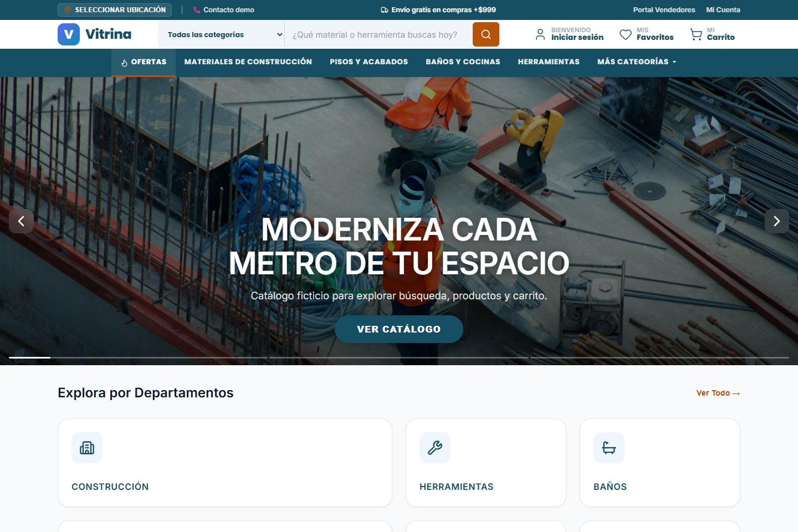Screen dimensions: 798x532
Task: Click the Ver Catálogo button
Action: (x=399, y=329)
